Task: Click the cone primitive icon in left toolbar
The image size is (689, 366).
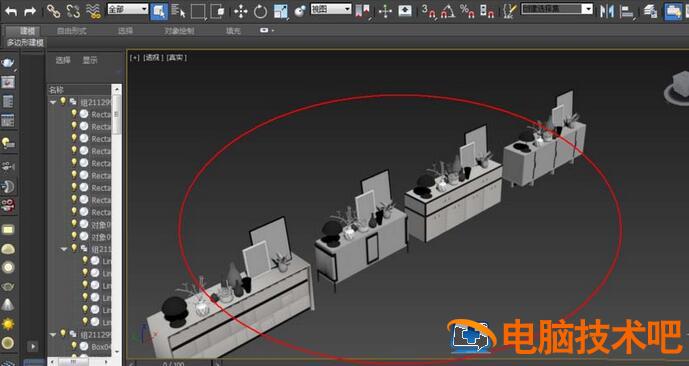Action: (x=8, y=304)
